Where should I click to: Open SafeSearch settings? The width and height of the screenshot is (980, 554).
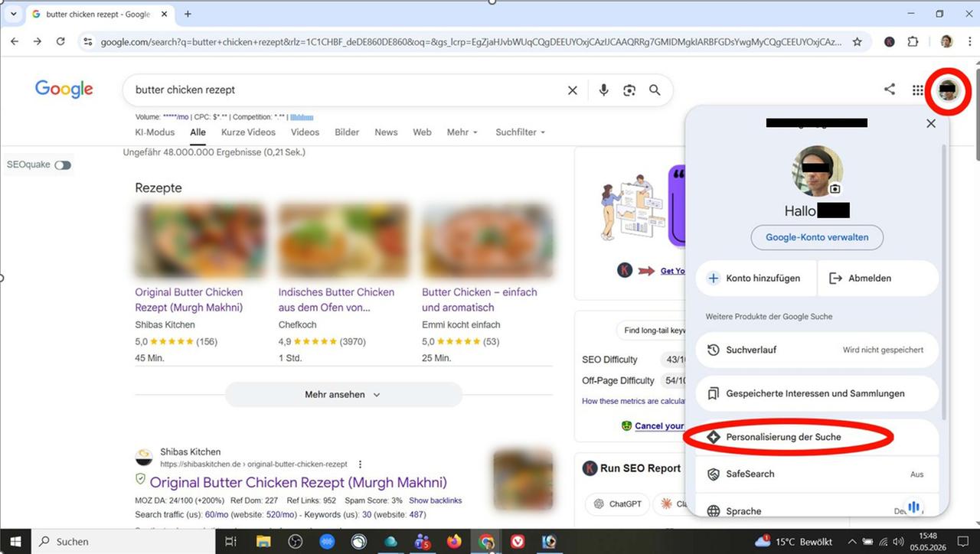(x=817, y=474)
